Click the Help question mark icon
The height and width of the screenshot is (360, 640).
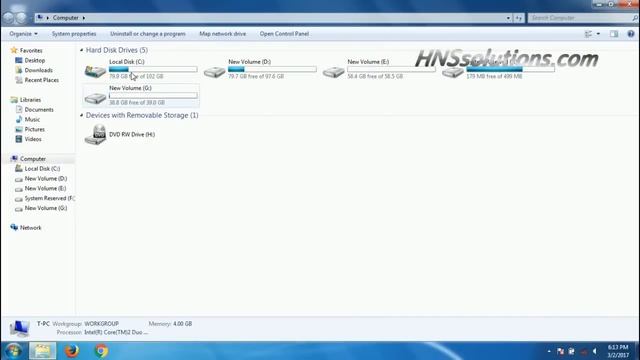click(631, 34)
